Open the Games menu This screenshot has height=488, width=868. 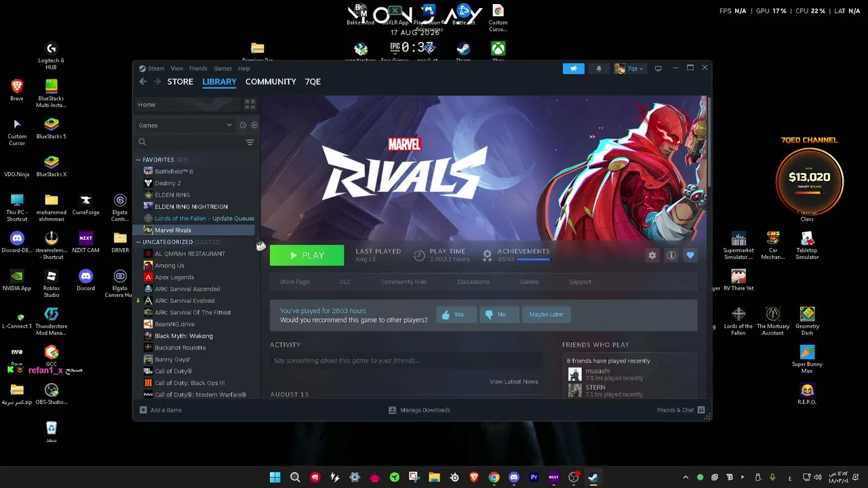coord(222,68)
